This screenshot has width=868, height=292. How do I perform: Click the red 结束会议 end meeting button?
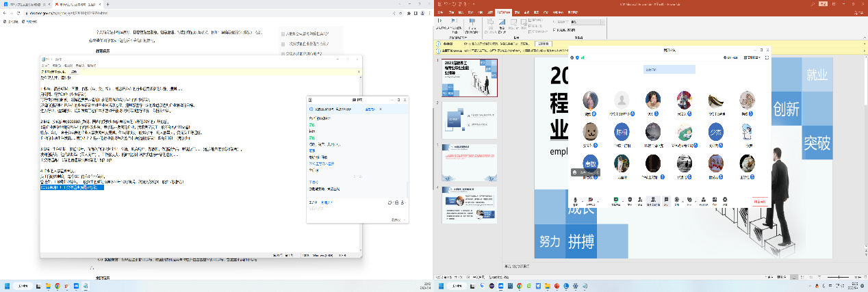(x=759, y=201)
